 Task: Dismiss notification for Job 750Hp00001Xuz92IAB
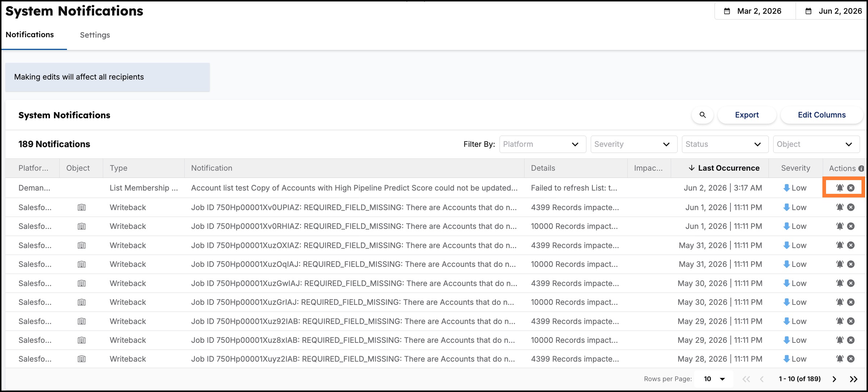point(851,321)
